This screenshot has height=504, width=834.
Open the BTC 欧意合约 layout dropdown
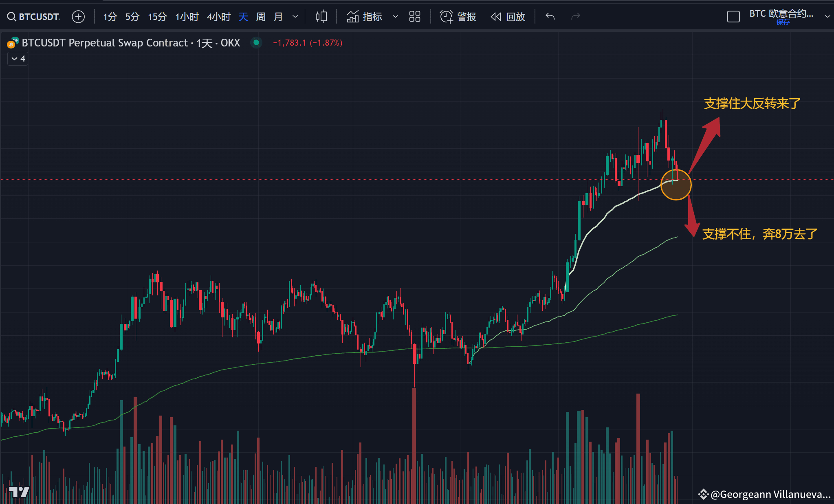pyautogui.click(x=827, y=17)
